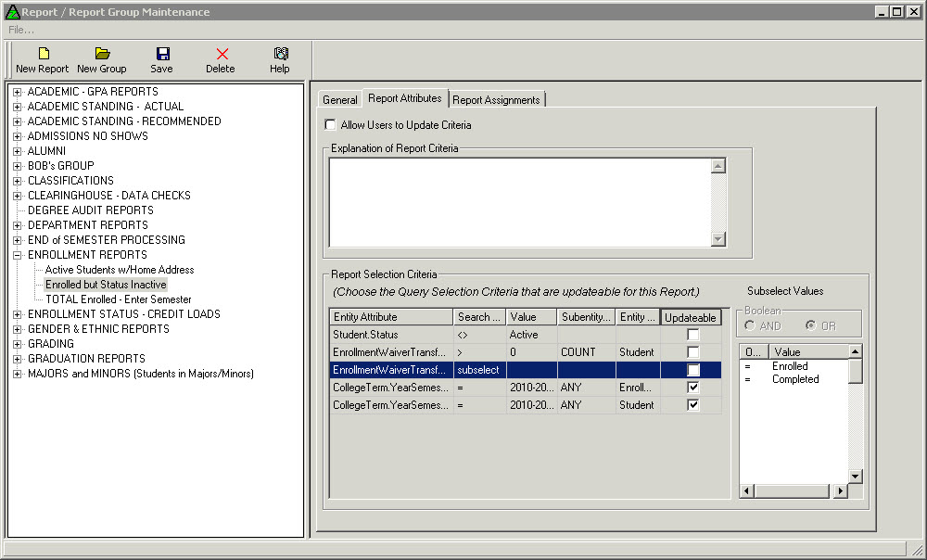The image size is (927, 560).
Task: Expand the ALUMNI report group
Action: [17, 151]
